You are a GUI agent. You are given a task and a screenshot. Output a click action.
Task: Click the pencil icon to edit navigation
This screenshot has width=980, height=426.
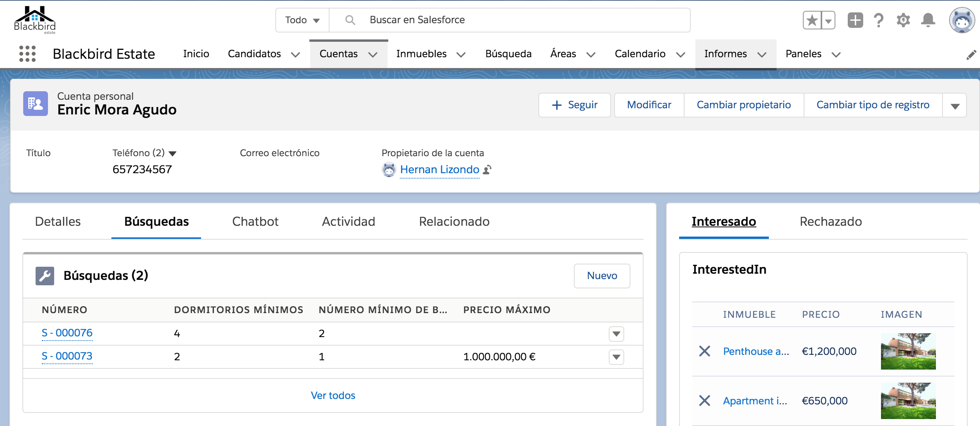(x=971, y=55)
